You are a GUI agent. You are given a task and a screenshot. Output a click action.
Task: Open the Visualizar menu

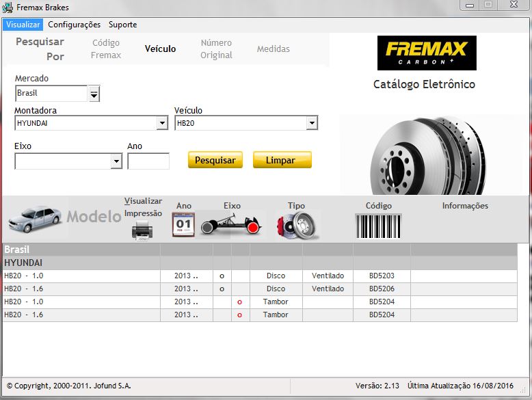pos(23,25)
